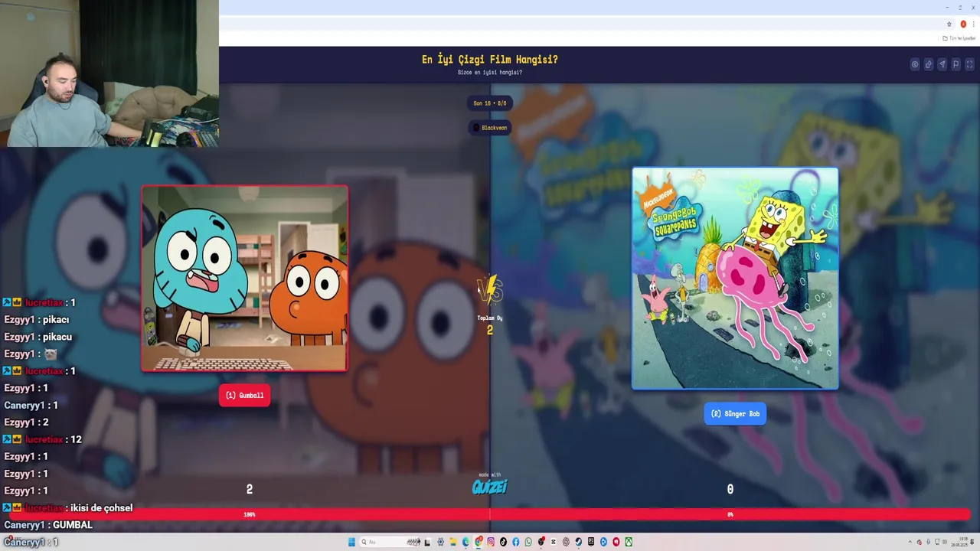The width and height of the screenshot is (980, 551).
Task: Open the all bookmarks folder
Action: (959, 38)
